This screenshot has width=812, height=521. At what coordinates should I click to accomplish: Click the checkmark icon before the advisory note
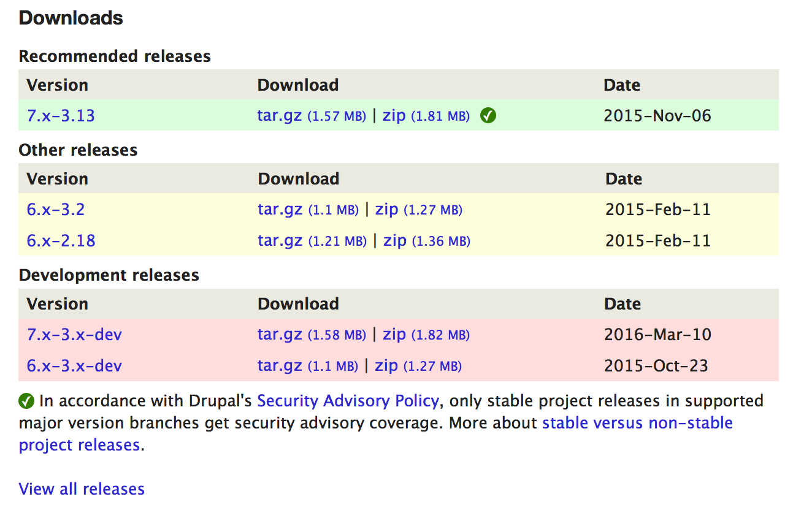26,401
